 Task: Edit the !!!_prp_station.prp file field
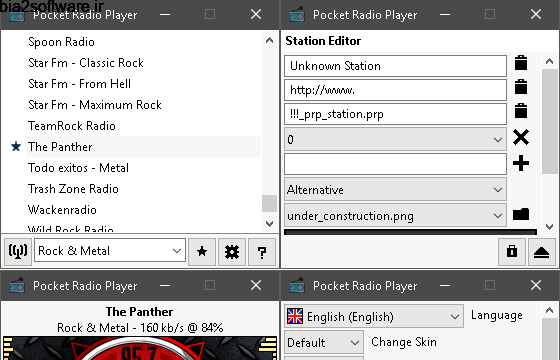[395, 114]
